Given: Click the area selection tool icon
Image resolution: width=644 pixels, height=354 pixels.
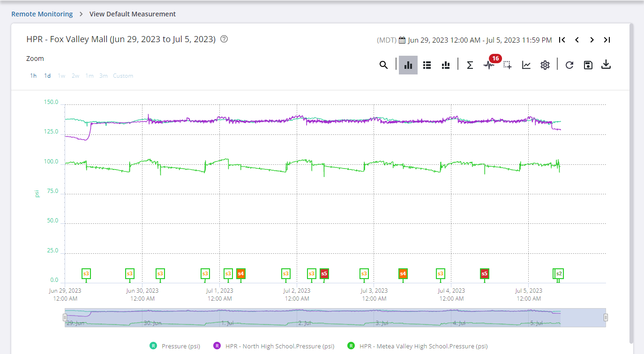Looking at the screenshot, I should [508, 65].
